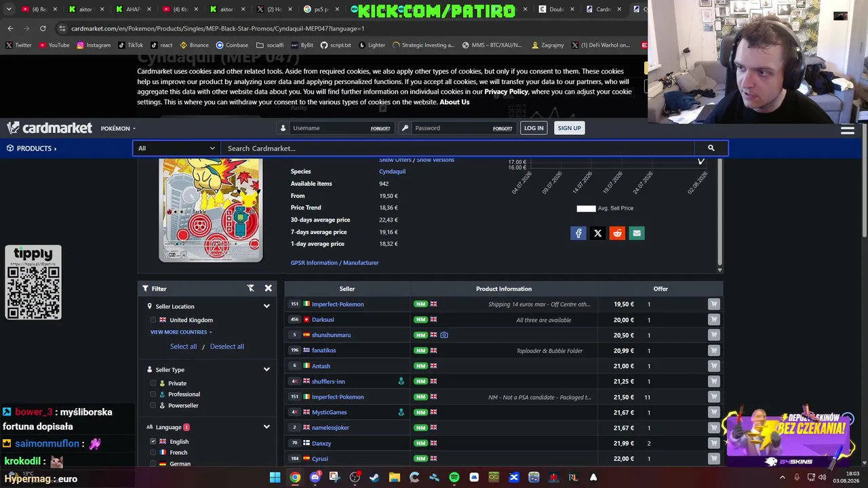This screenshot has width=868, height=488.
Task: Share the card on Facebook
Action: point(578,233)
